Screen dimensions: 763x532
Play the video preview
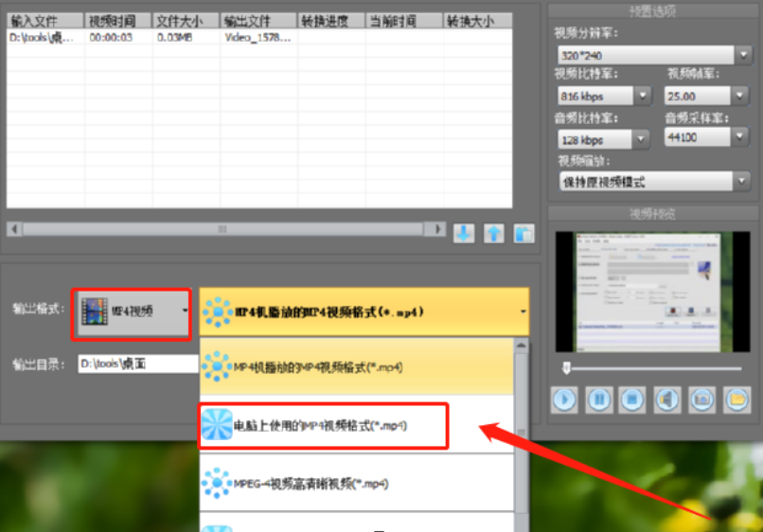564,400
